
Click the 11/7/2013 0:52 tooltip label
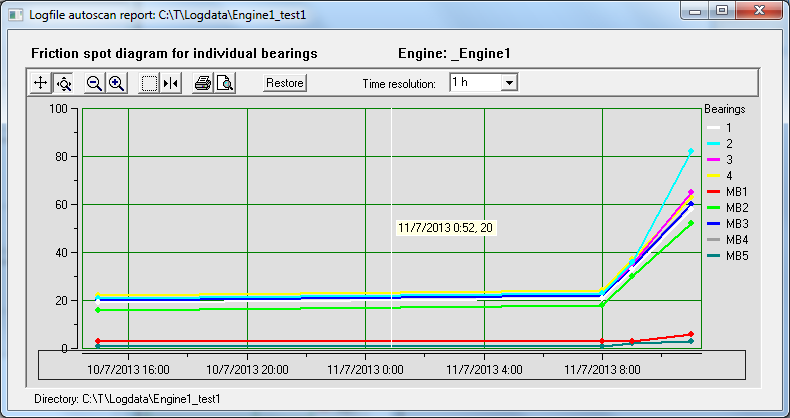point(445,228)
